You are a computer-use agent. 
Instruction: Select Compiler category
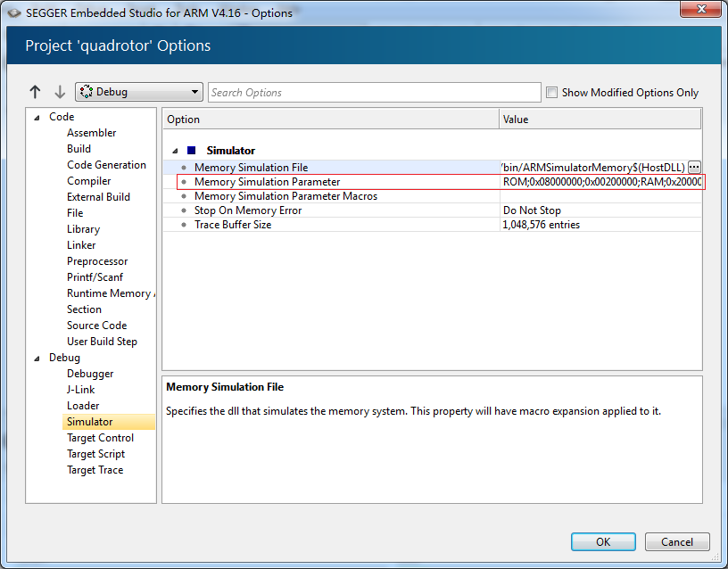[88, 181]
